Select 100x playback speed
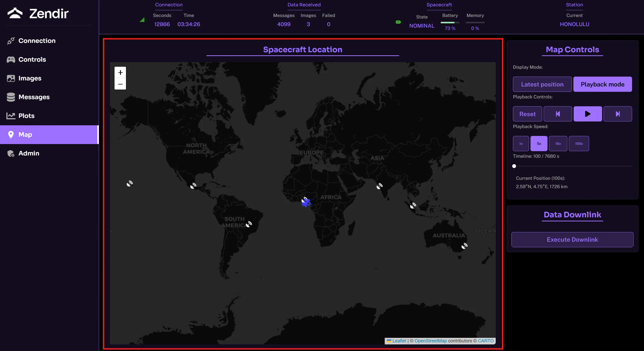Viewport: 644px width, 351px height. tap(579, 144)
